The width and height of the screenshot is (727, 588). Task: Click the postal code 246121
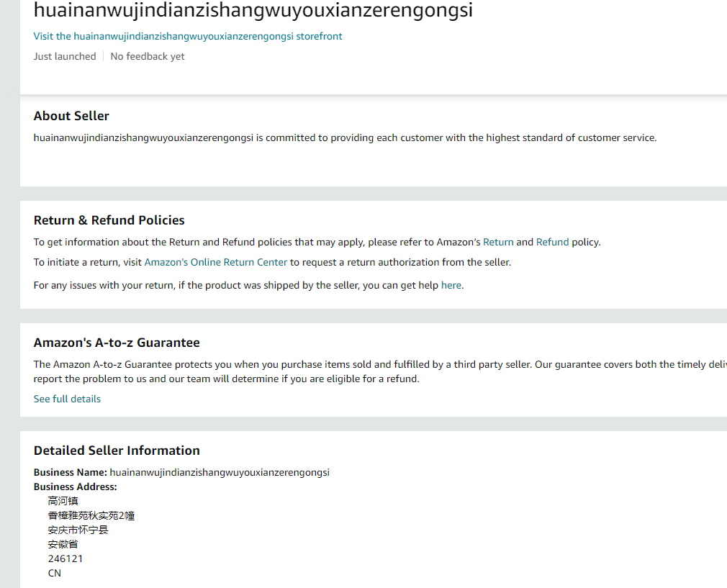[66, 558]
